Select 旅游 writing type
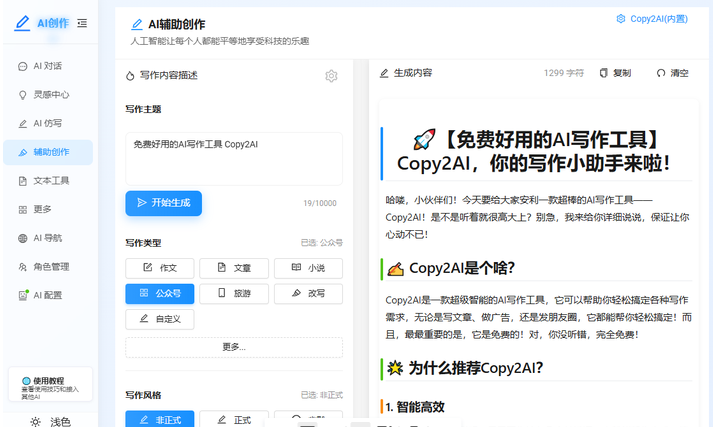 pyautogui.click(x=234, y=293)
